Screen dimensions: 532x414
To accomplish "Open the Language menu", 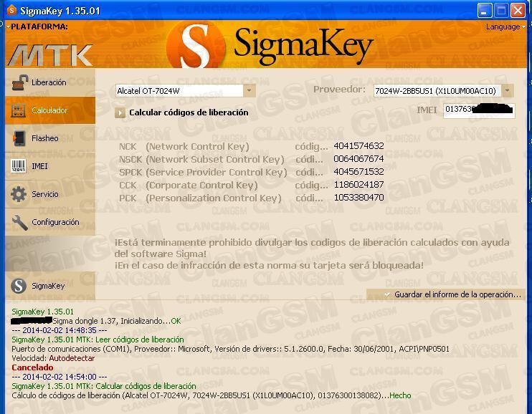I will coord(505,27).
